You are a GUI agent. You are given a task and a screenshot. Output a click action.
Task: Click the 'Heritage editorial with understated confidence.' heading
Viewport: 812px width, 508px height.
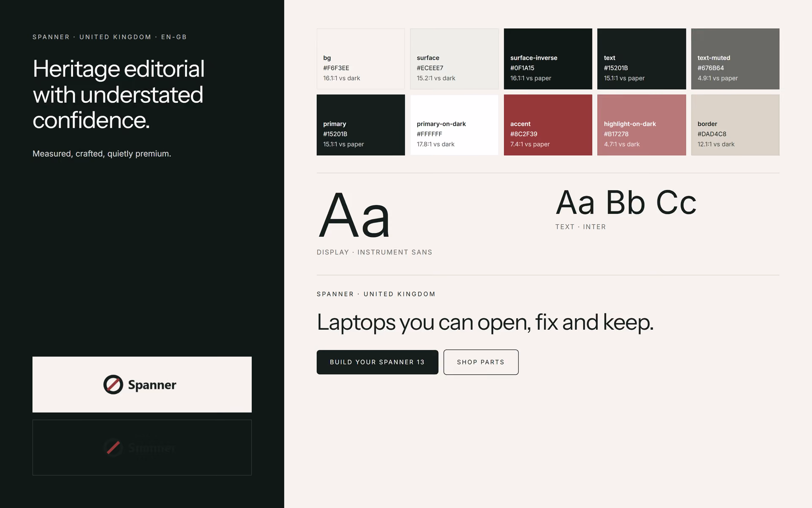coord(119,94)
